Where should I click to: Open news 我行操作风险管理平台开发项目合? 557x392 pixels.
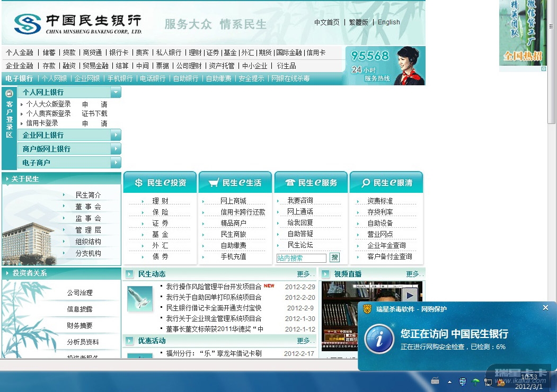click(x=214, y=287)
